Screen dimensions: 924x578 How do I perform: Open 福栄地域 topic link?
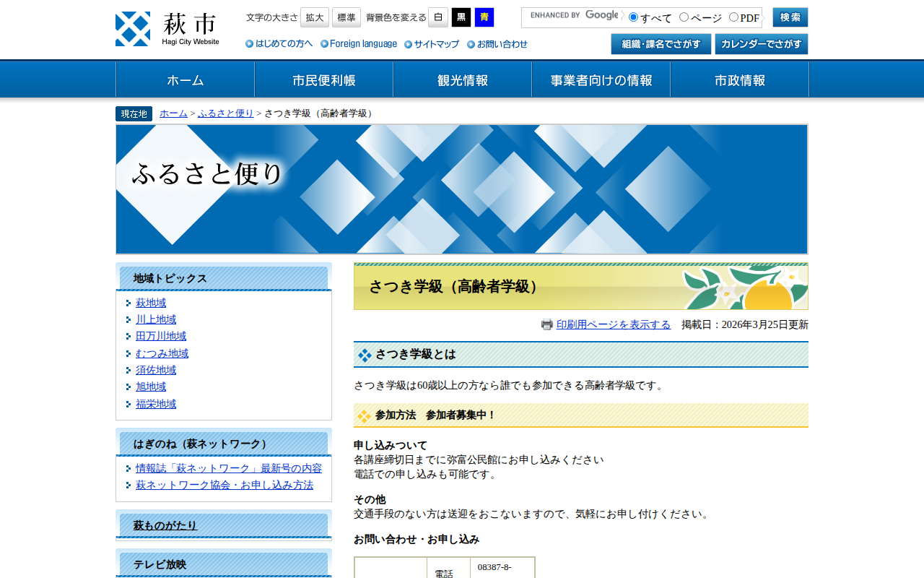click(156, 404)
